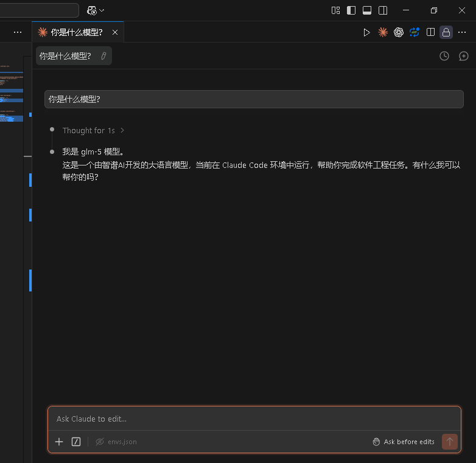
Task: Toggle the primary side bar
Action: click(351, 10)
